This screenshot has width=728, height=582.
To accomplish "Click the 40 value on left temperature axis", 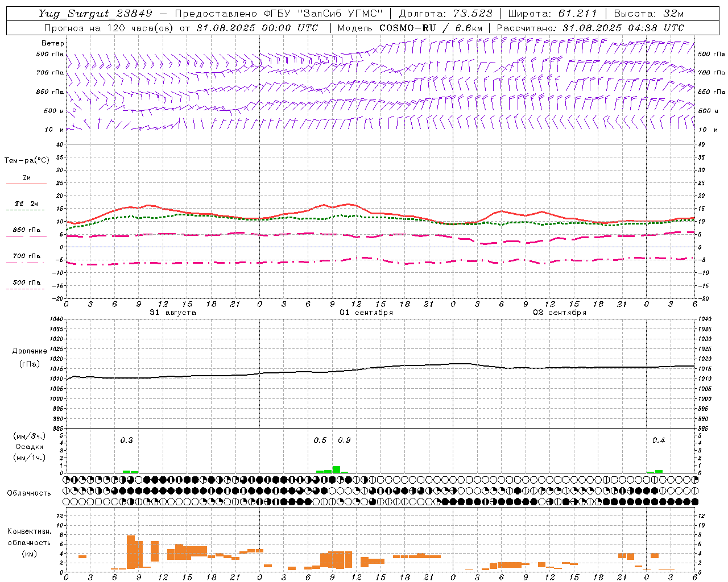I will [59, 144].
